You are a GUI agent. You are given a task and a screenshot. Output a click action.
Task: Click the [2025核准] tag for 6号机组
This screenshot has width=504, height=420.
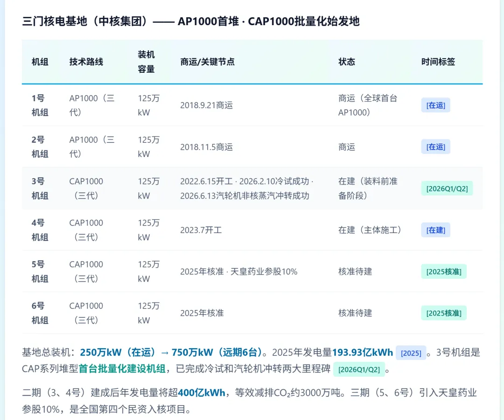444,313
